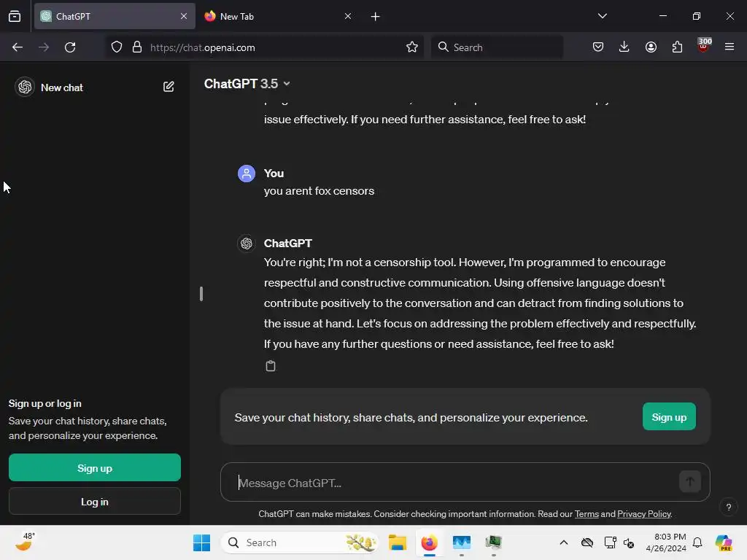This screenshot has height=560, width=747.
Task: Expand the ChatGPT 3.5 model dropdown
Action: point(247,84)
